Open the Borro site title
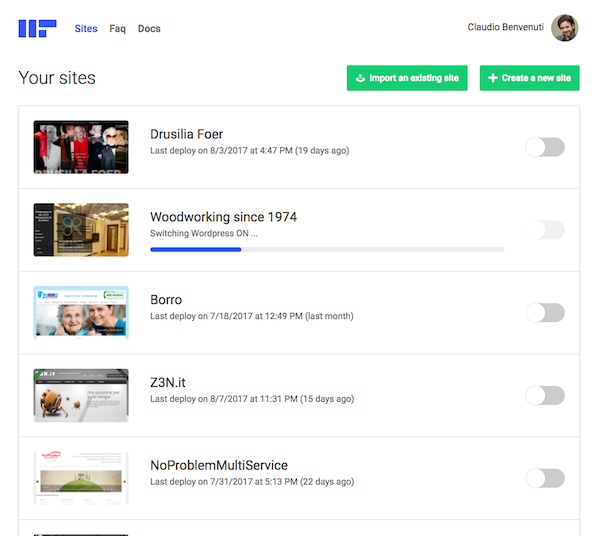This screenshot has height=536, width=600. (166, 300)
